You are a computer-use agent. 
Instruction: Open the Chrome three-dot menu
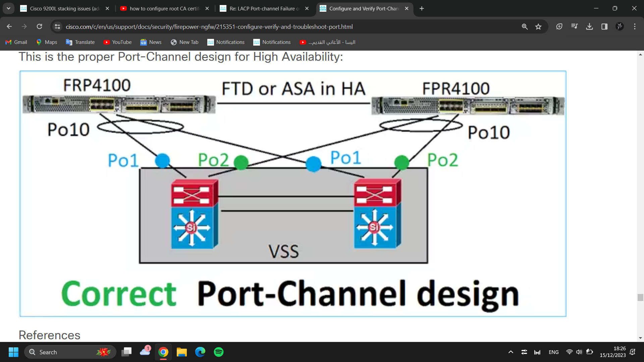(635, 26)
